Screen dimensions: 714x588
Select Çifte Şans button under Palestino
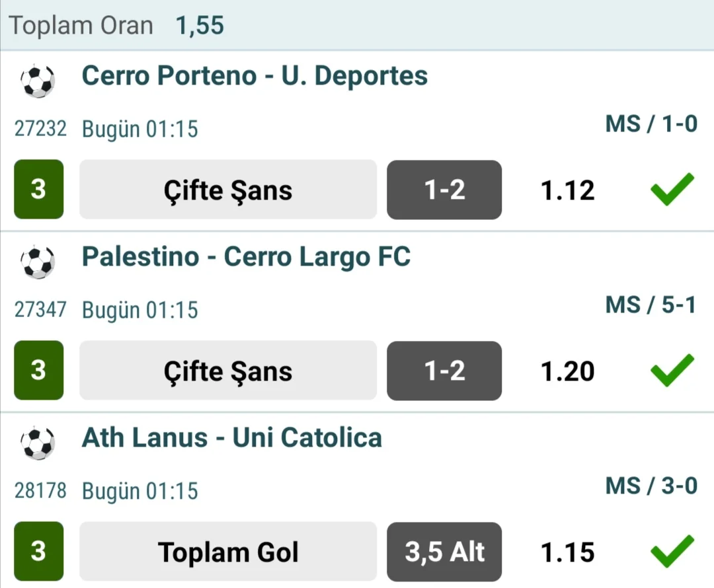[x=228, y=371]
